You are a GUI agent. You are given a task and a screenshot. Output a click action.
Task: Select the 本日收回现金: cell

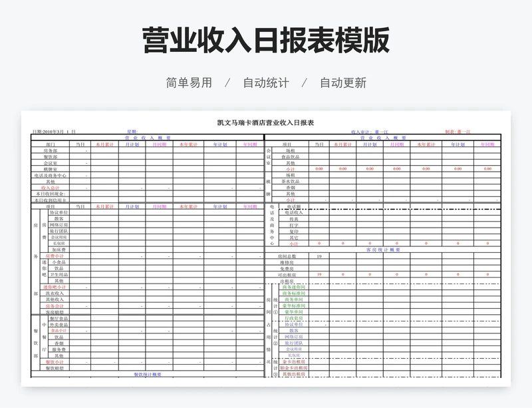click(51, 194)
